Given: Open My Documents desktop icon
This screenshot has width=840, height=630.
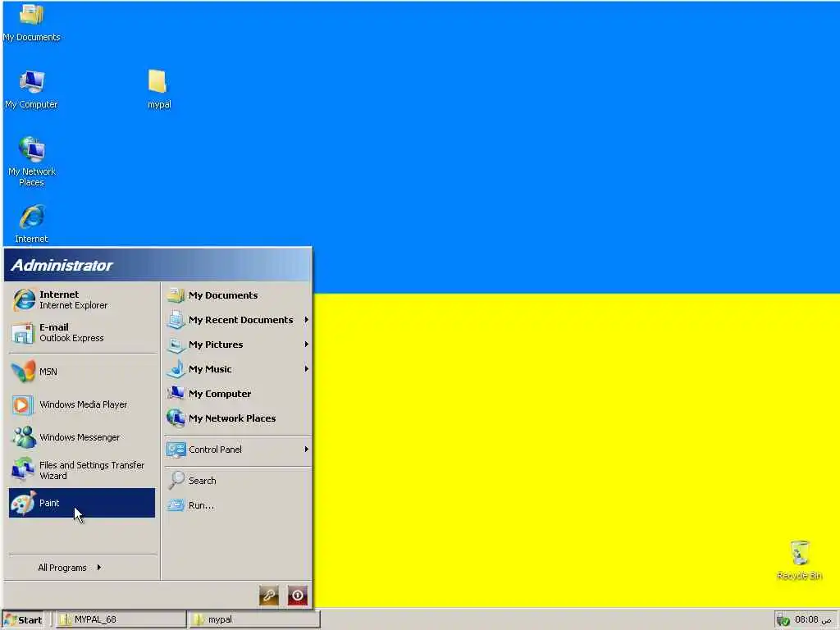Looking at the screenshot, I should tap(32, 22).
